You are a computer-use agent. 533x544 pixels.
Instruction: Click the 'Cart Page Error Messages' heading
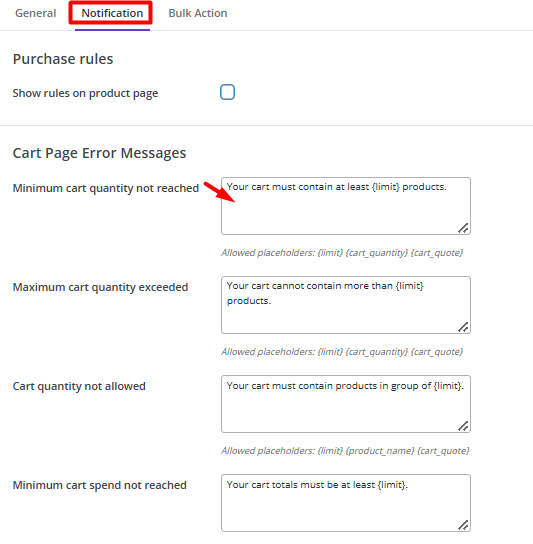[99, 153]
